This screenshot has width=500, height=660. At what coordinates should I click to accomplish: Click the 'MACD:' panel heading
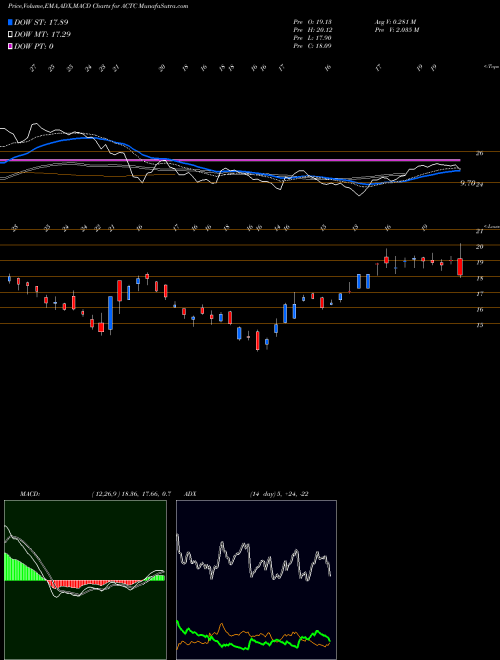coord(29,494)
